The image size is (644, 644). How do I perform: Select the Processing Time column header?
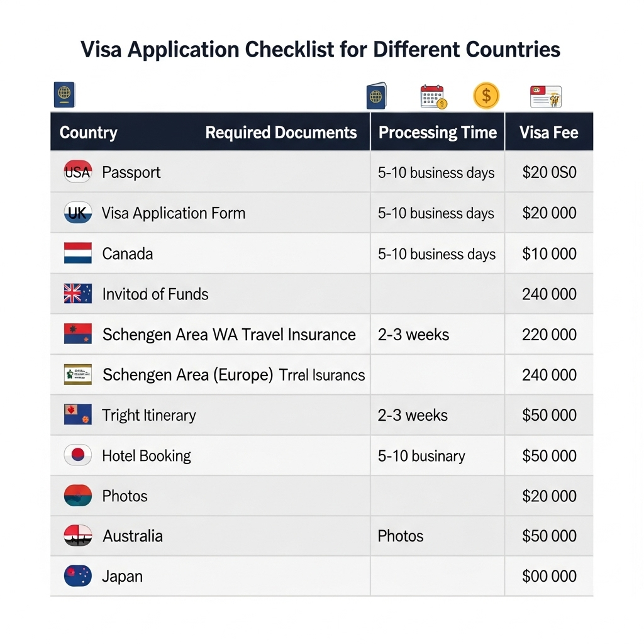pos(438,133)
